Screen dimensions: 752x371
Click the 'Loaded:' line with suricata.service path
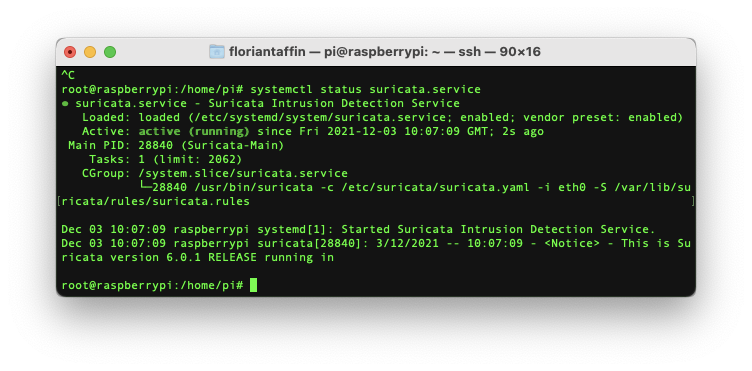tap(382, 117)
